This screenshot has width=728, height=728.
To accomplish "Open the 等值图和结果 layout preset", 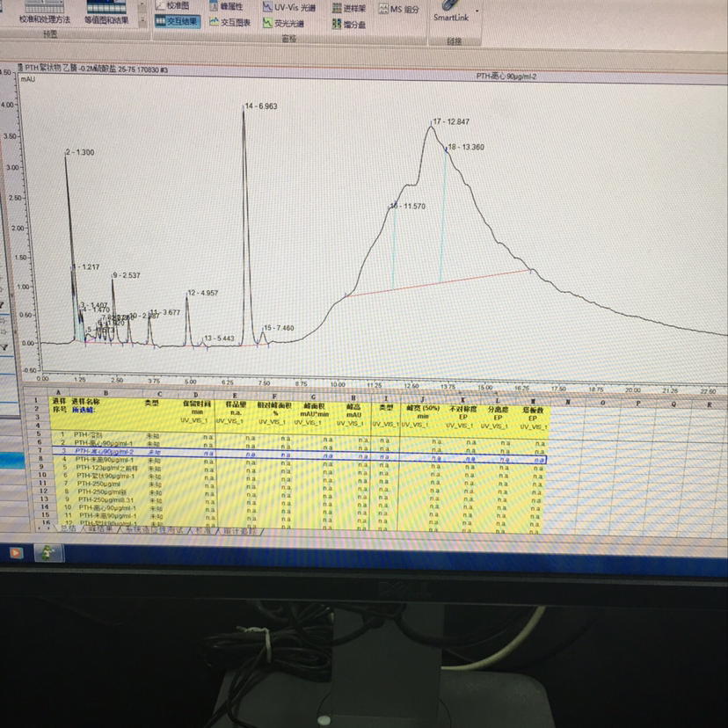I will [106, 13].
